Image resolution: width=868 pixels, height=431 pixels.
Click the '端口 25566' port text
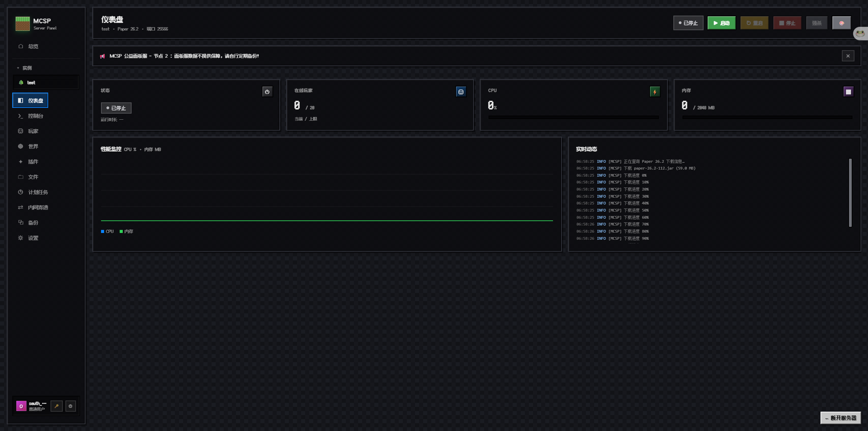[x=157, y=29]
